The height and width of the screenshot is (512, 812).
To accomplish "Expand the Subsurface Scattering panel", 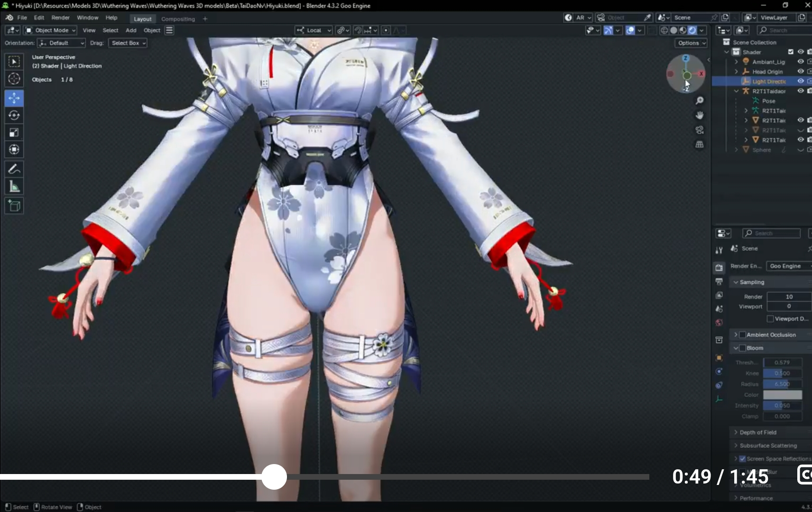I will 736,446.
